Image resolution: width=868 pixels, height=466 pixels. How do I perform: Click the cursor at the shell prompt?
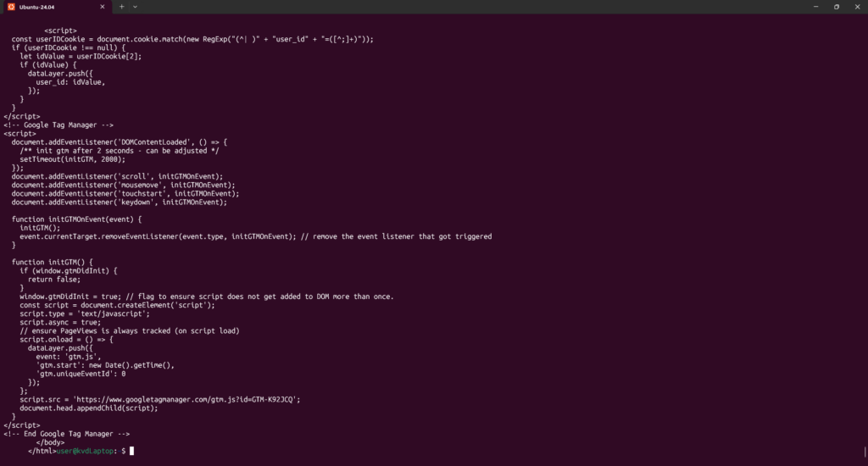click(131, 451)
